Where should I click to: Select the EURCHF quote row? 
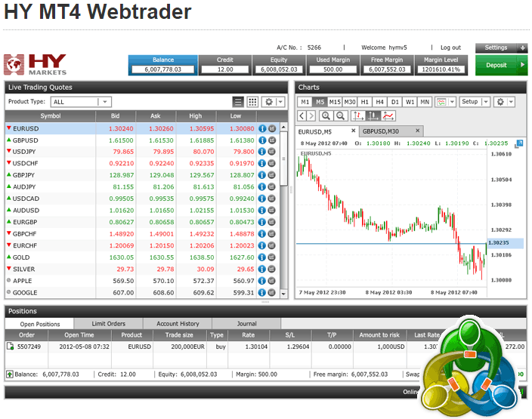(142, 245)
